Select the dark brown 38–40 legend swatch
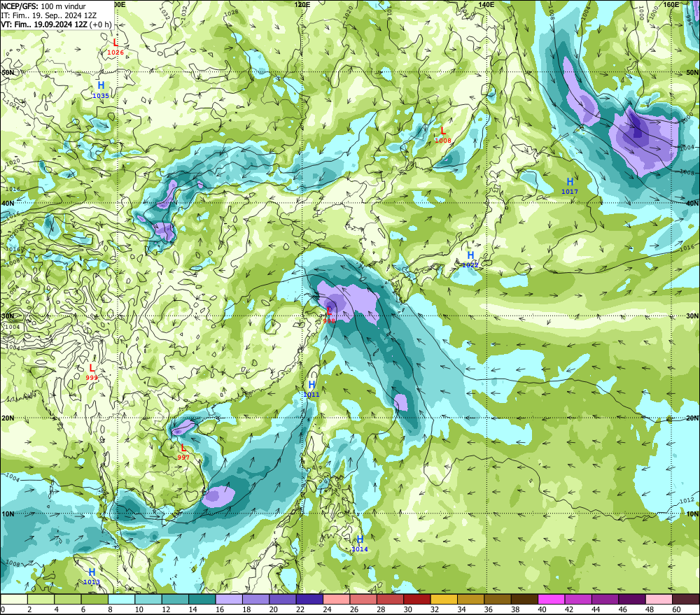This screenshot has width=700, height=615. (524, 599)
